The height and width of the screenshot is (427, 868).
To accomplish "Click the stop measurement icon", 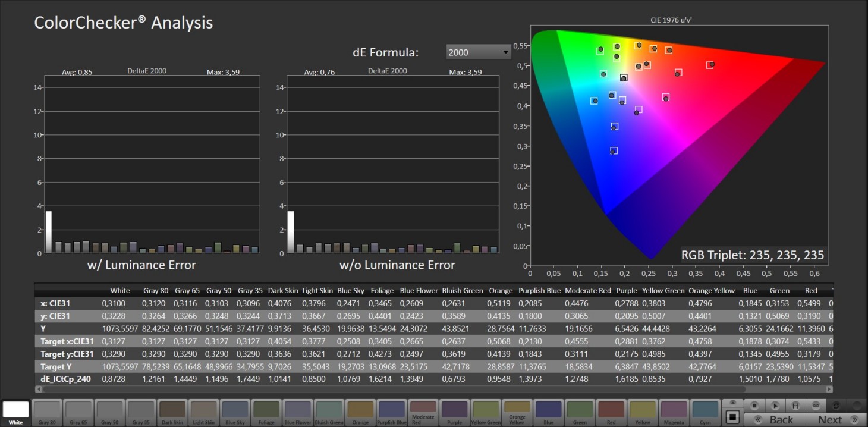I will (754, 405).
